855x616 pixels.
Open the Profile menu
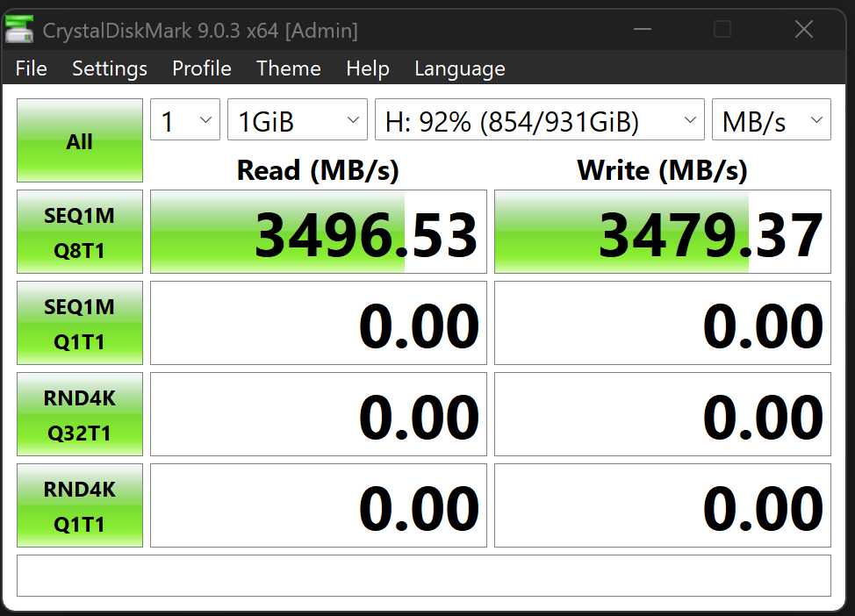[x=202, y=68]
